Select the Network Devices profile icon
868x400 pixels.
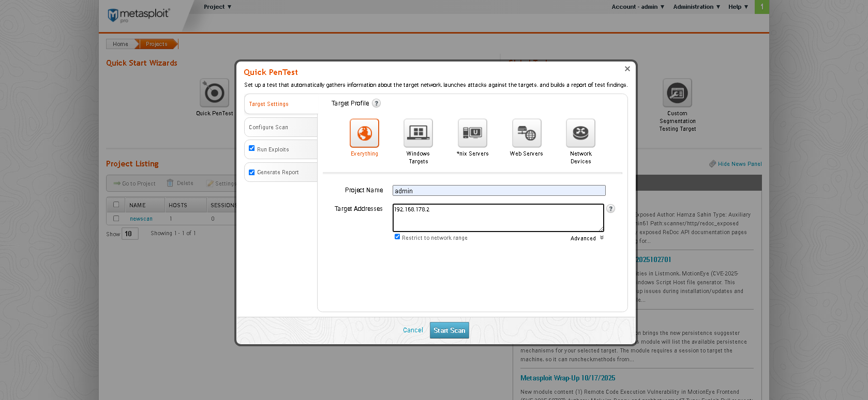click(580, 133)
